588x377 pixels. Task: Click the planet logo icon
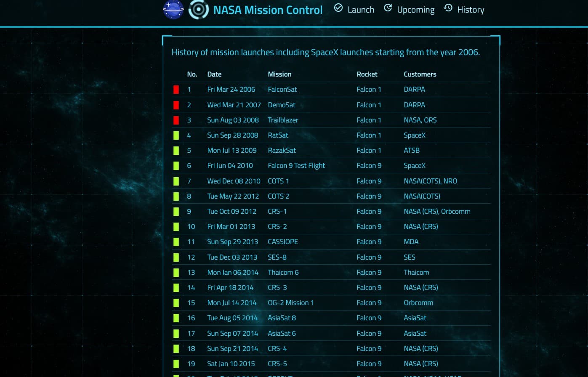pyautogui.click(x=173, y=10)
